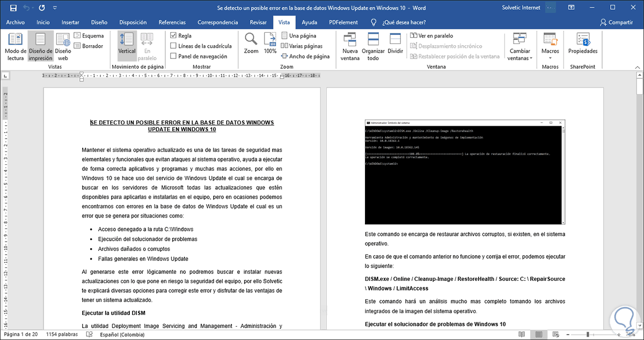
Task: Open the Cambiar ventanas dropdown
Action: pos(519,47)
